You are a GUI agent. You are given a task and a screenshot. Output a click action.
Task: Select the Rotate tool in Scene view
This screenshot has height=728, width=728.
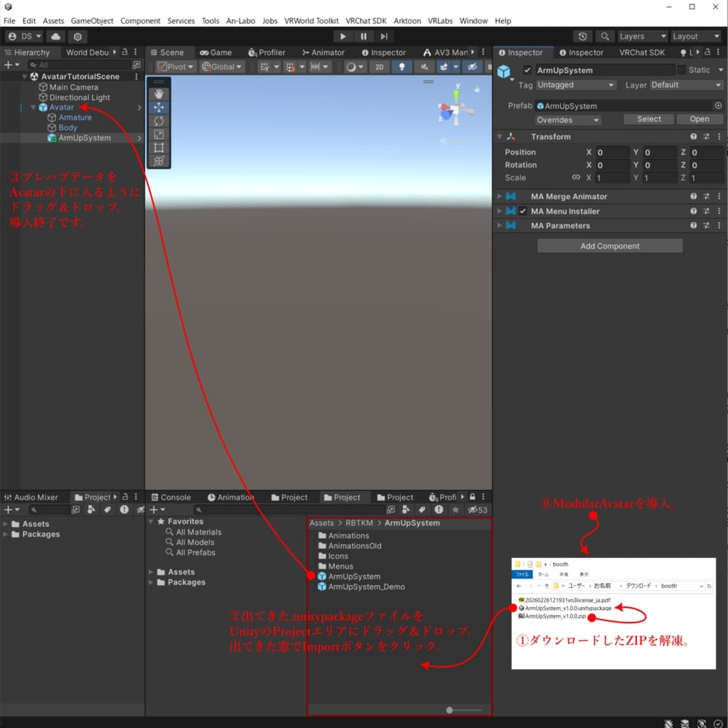tap(159, 121)
